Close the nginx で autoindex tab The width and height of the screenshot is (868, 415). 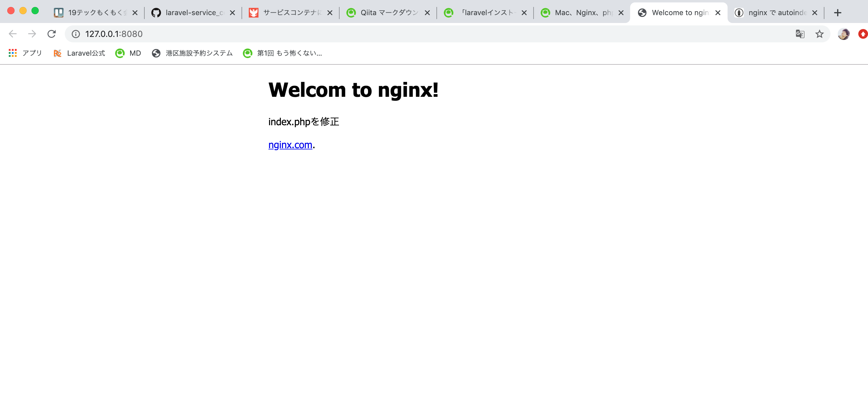[x=815, y=13]
